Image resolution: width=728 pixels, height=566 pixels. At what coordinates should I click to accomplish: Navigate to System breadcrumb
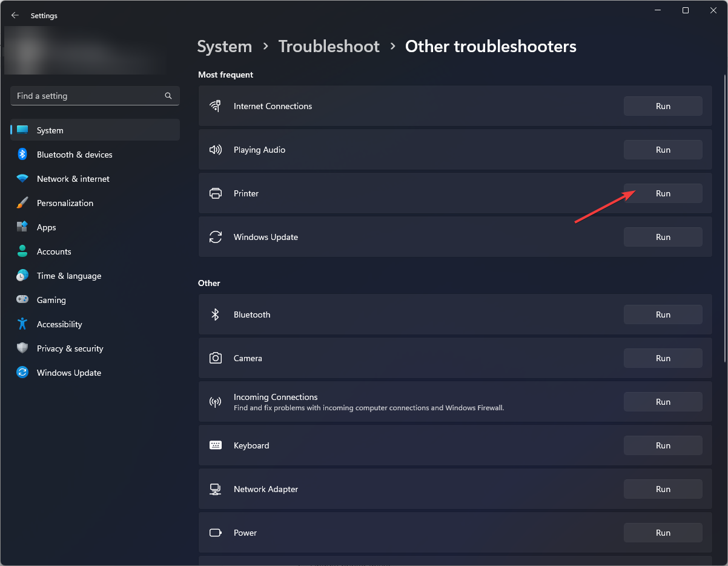tap(225, 47)
